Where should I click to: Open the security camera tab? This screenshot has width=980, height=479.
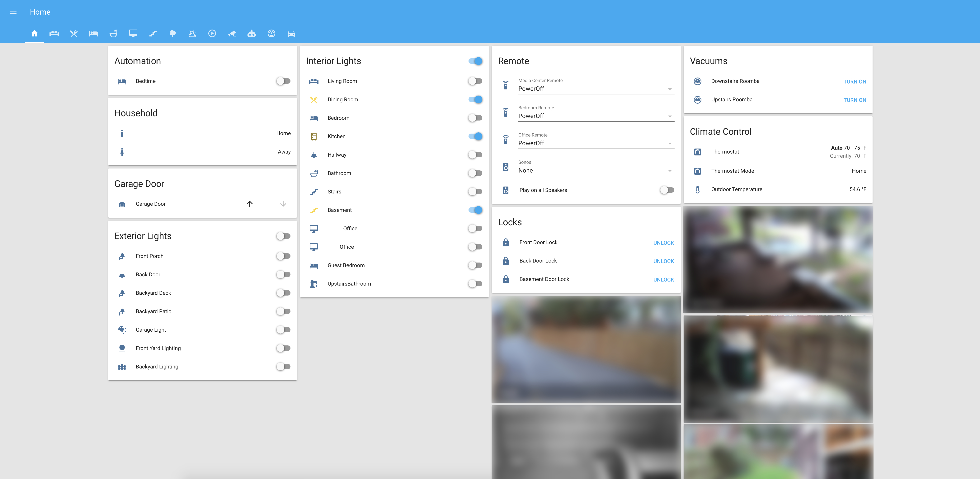(x=232, y=33)
